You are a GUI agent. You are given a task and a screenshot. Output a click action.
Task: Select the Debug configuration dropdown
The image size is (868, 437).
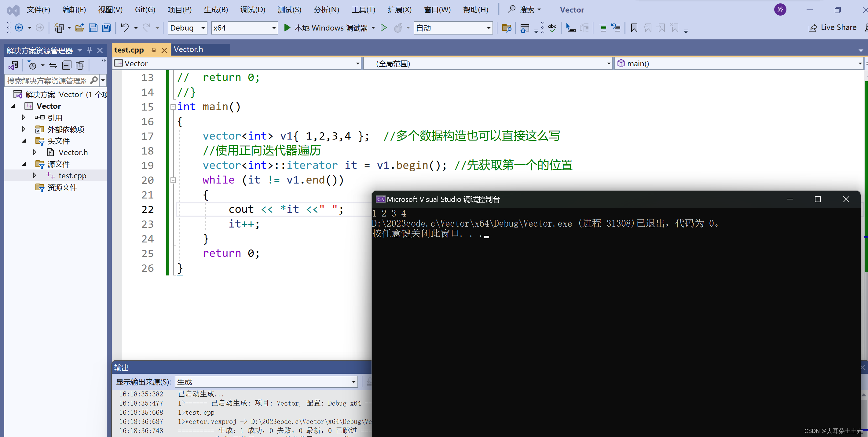[187, 28]
